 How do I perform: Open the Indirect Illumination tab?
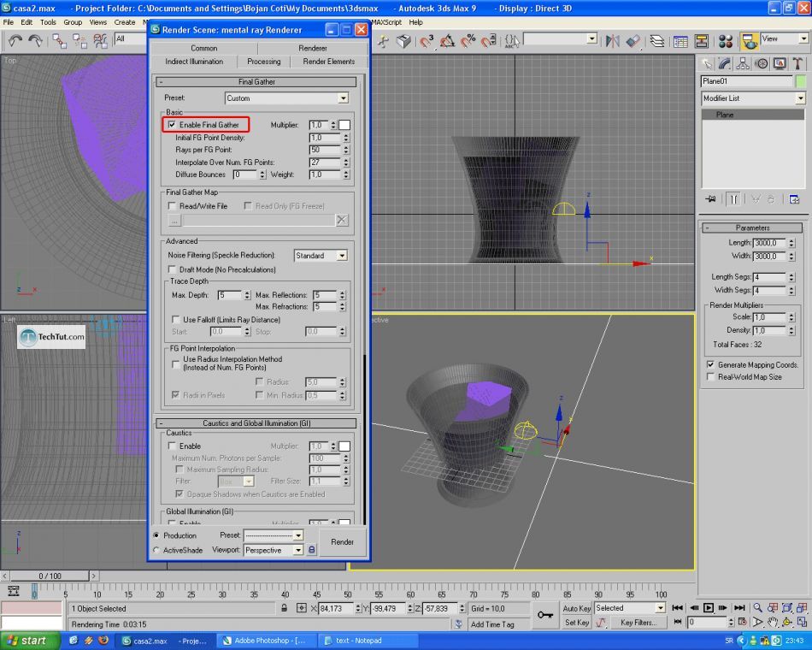[194, 62]
